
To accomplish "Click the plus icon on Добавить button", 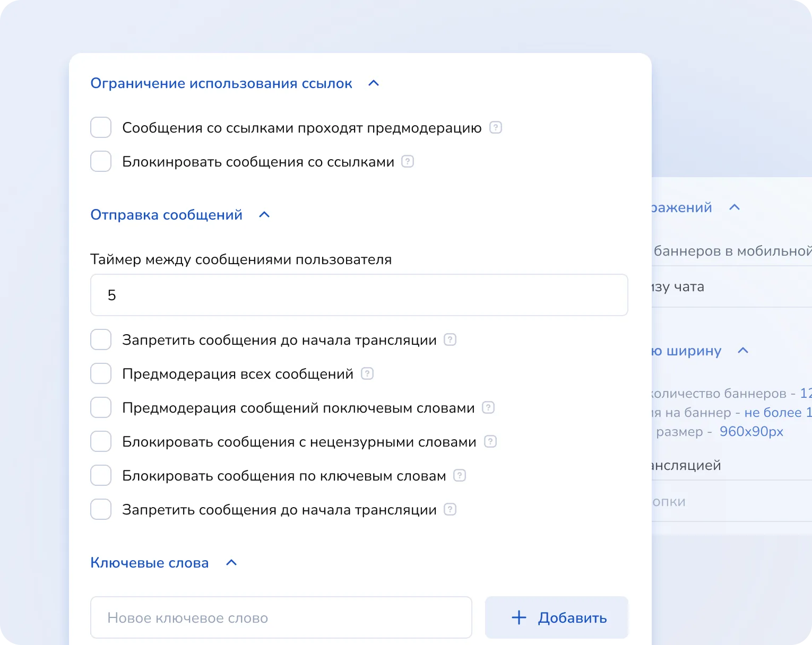I will 518,617.
